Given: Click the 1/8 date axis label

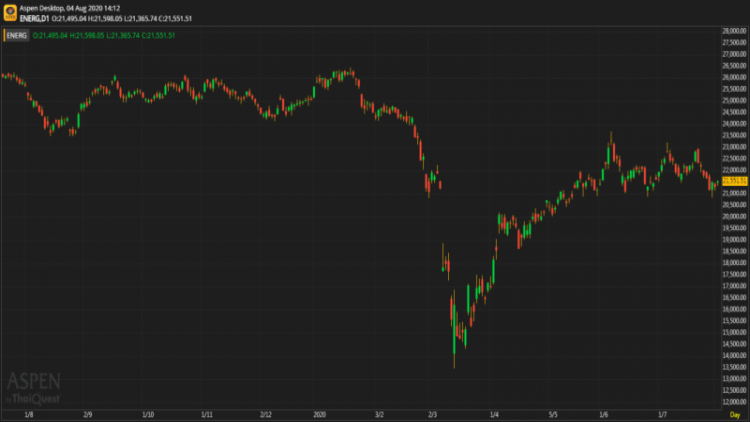Looking at the screenshot, I should 29,415.
